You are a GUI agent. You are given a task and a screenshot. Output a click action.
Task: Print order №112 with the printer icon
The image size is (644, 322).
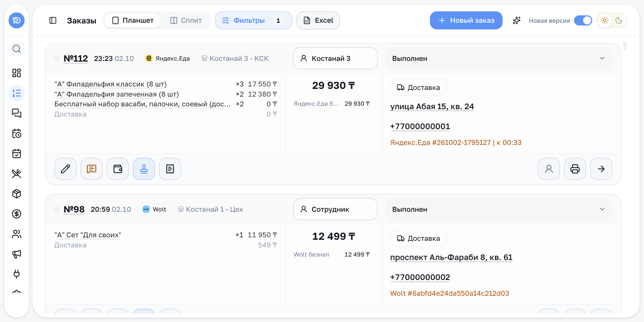tap(575, 169)
